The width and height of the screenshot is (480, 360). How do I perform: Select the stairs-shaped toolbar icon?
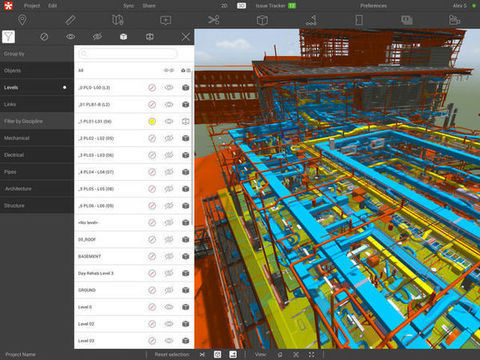click(x=311, y=20)
